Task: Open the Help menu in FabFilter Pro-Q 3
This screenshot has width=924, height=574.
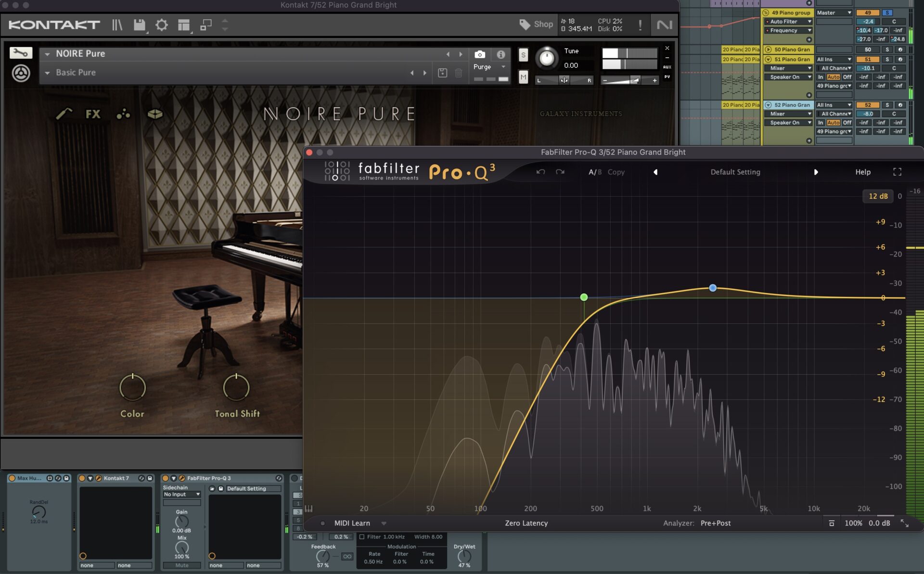Action: (863, 172)
